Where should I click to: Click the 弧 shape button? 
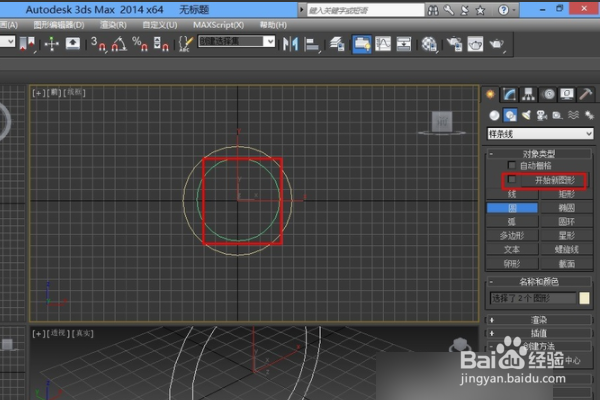(512, 222)
